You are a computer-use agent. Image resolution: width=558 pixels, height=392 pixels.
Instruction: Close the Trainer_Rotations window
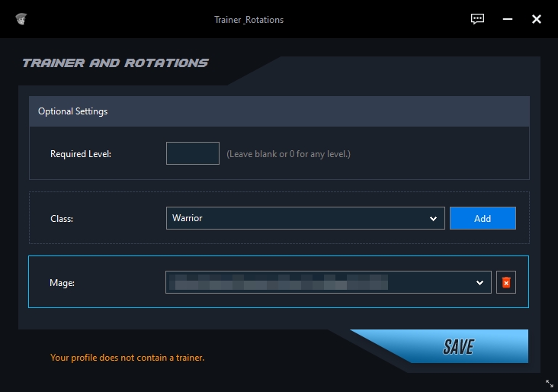click(537, 19)
